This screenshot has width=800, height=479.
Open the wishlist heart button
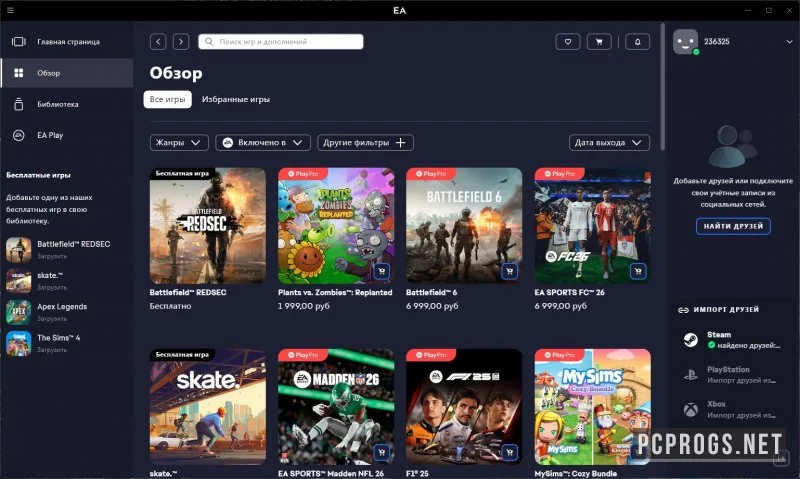[568, 42]
